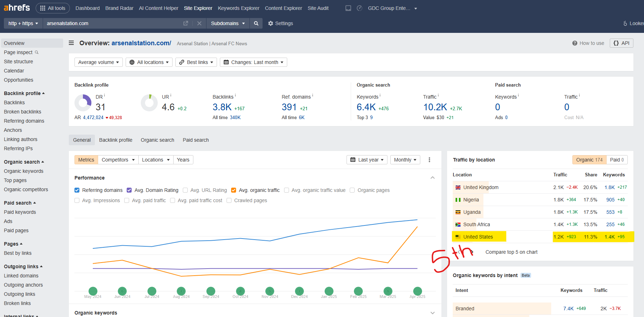Open URL in new tab icon
This screenshot has width=644, height=317.
pyautogui.click(x=186, y=23)
